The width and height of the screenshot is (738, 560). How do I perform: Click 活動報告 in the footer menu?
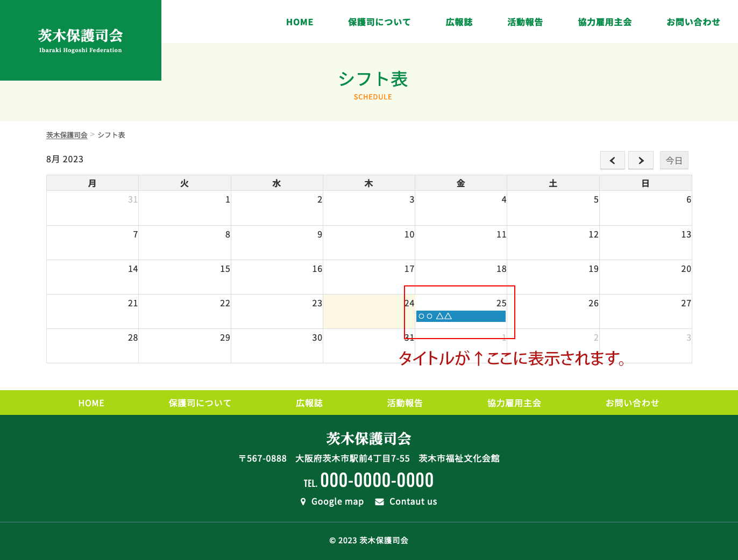tap(405, 403)
